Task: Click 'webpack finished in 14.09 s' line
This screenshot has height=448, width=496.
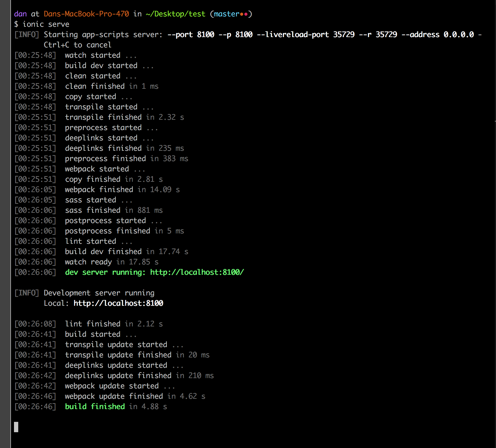Action: [122, 190]
